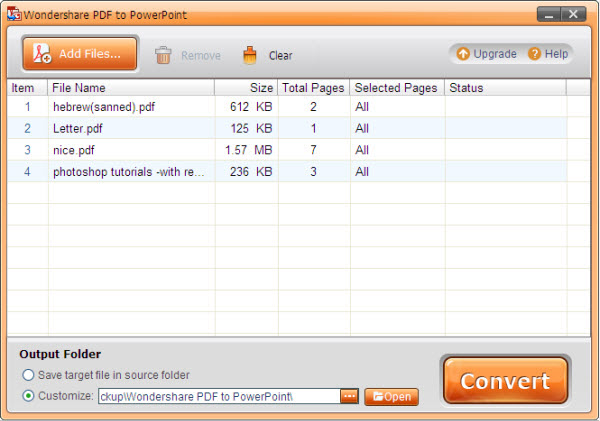Click the Help question mark icon
The height and width of the screenshot is (421, 600).
click(535, 54)
